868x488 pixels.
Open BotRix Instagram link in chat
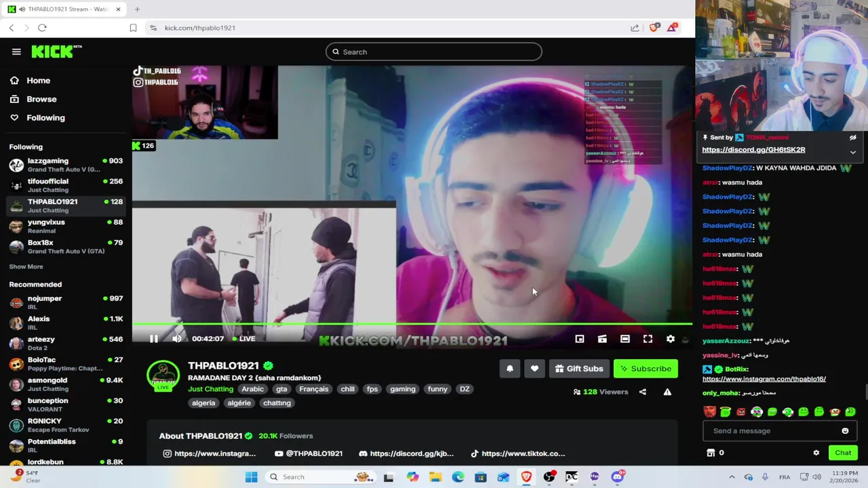pos(764,379)
